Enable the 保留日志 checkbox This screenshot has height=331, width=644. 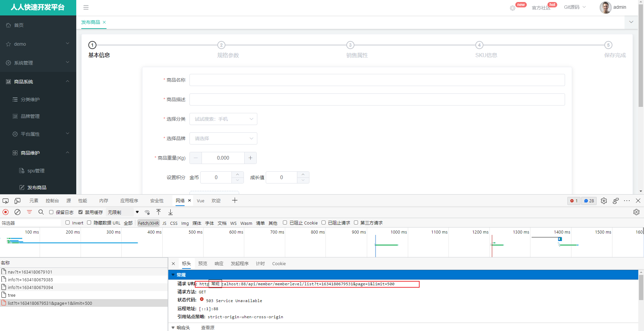[x=51, y=212]
